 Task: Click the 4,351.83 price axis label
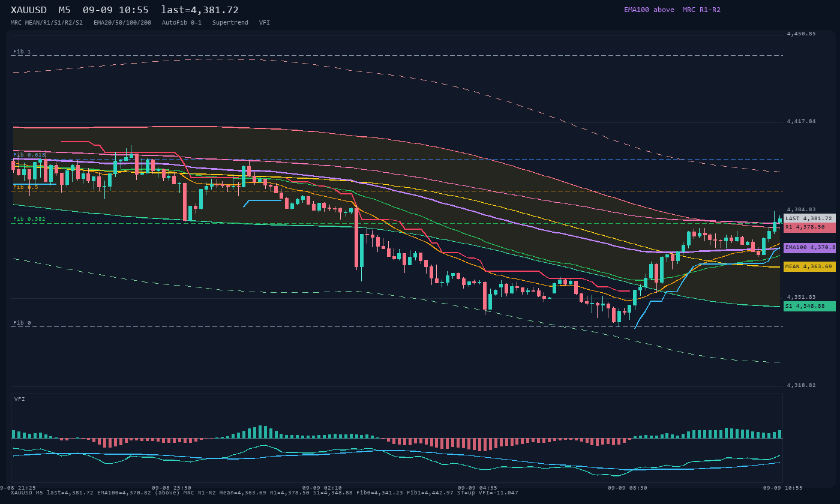pyautogui.click(x=802, y=297)
